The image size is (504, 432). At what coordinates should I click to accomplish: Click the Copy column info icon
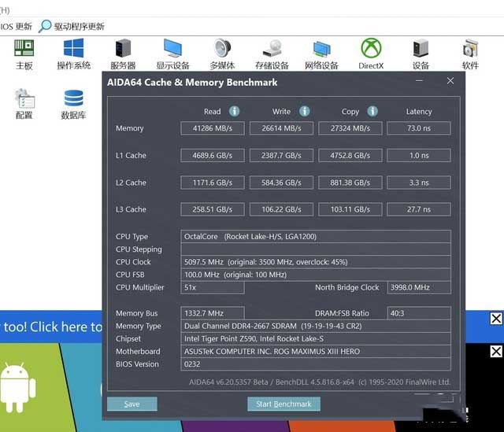tap(372, 111)
